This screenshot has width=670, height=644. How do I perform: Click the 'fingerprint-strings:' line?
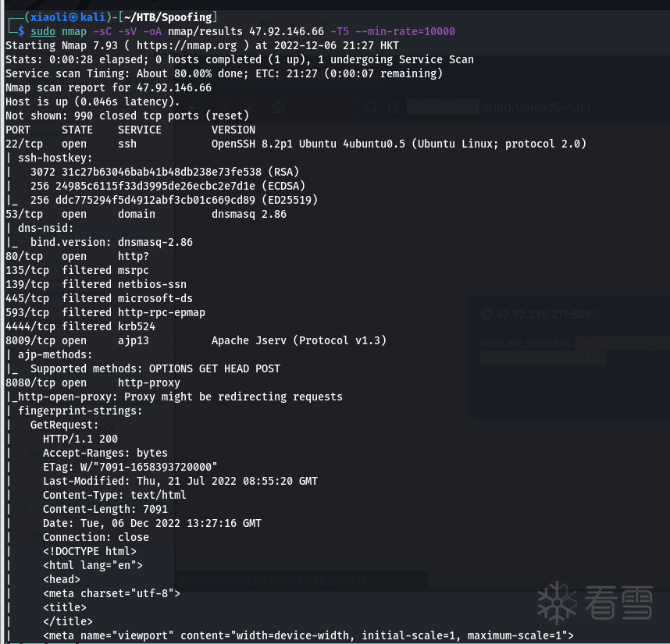point(80,411)
